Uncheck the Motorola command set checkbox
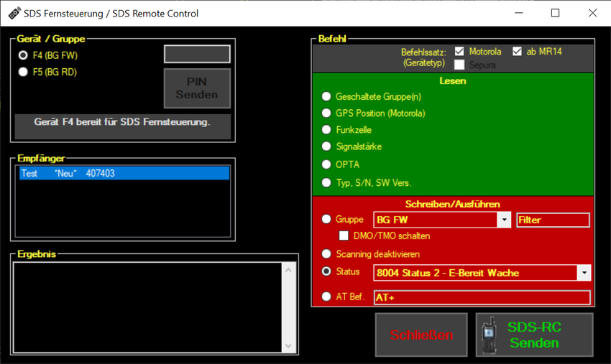The image size is (611, 364). [459, 52]
